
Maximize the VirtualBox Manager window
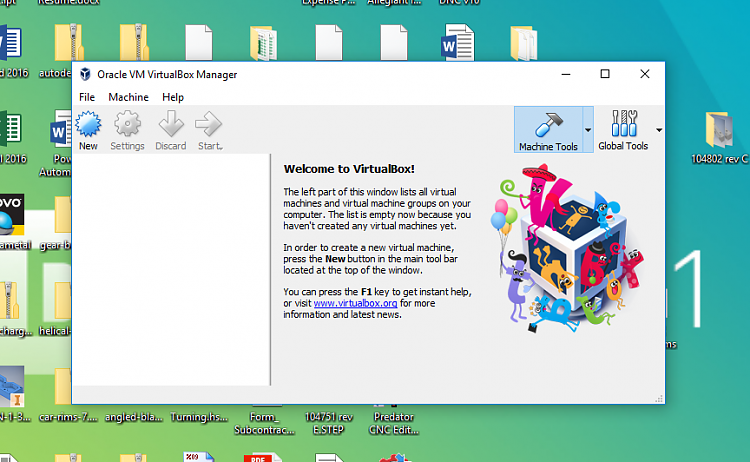pos(605,74)
